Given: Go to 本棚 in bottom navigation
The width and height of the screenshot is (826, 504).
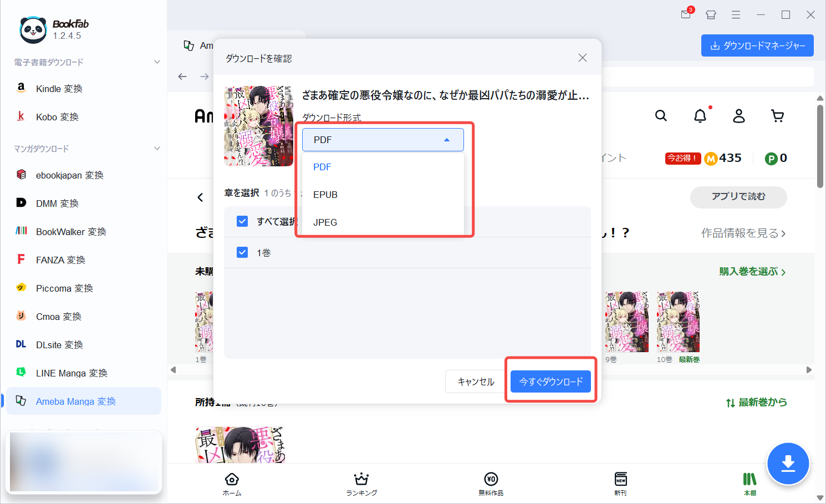Looking at the screenshot, I should [749, 483].
